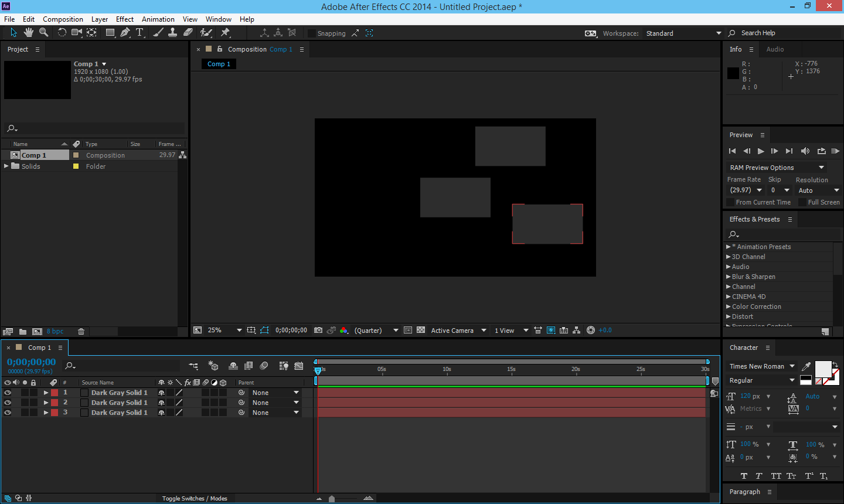844x504 pixels.
Task: Hide layer 1 using its eye icon
Action: pos(8,393)
